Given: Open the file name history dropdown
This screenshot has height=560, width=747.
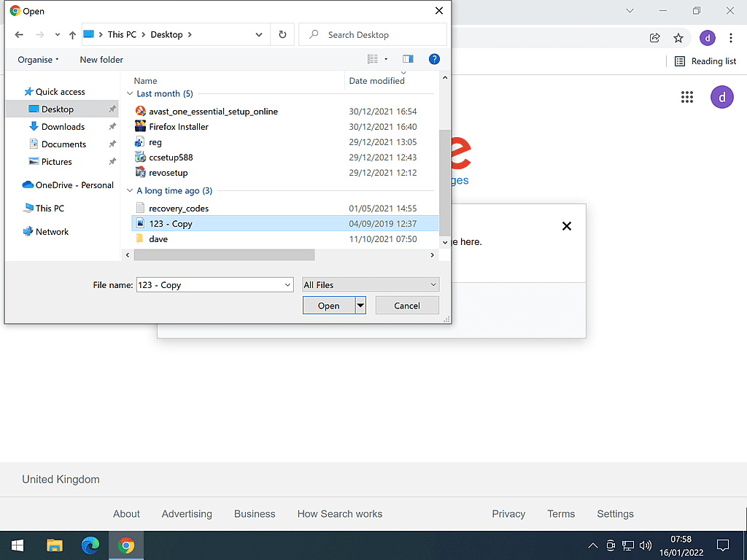Looking at the screenshot, I should click(x=287, y=285).
